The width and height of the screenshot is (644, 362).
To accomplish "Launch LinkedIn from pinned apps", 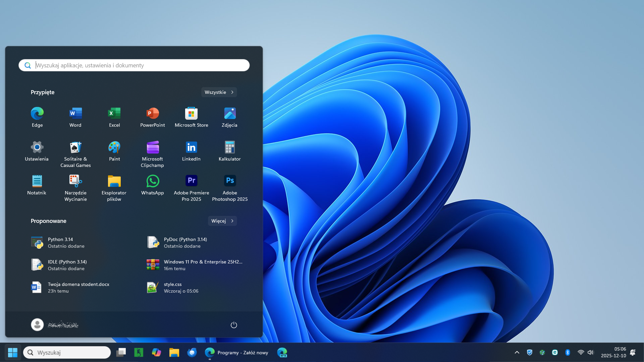I will pyautogui.click(x=191, y=147).
